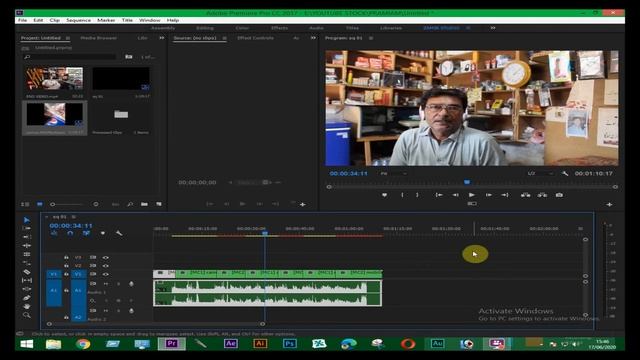
Task: Play the sequence in Program monitor
Action: pyautogui.click(x=472, y=195)
